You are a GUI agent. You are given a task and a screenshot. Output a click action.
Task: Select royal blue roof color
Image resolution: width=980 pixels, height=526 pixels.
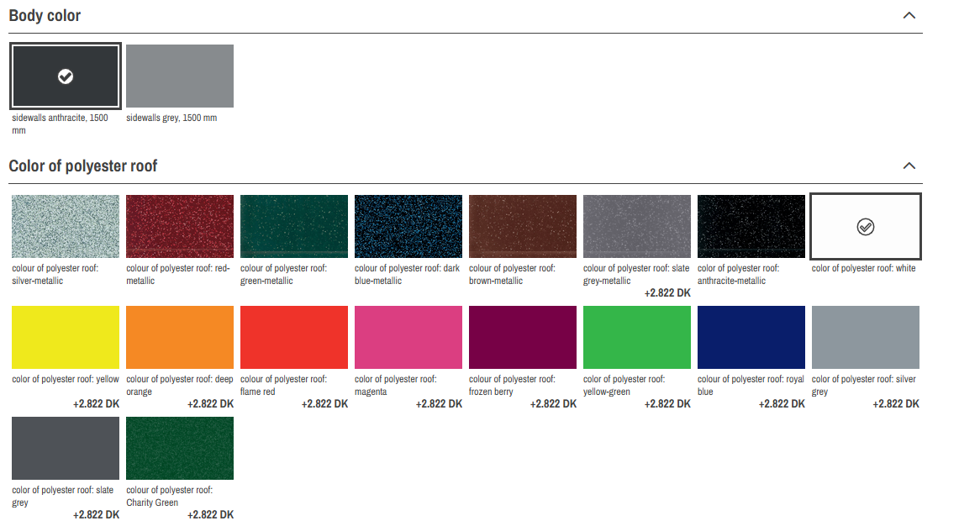click(751, 337)
